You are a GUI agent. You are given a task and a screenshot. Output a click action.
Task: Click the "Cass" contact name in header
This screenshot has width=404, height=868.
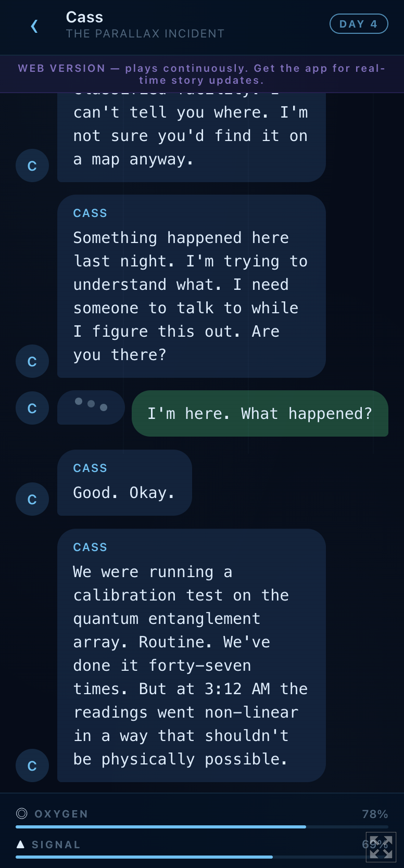coord(84,17)
